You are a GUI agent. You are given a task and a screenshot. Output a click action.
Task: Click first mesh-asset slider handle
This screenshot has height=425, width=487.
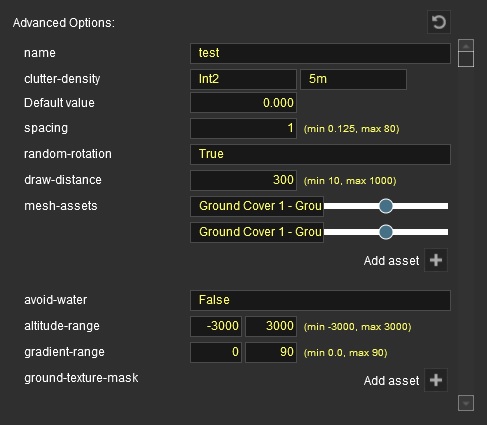pos(386,206)
